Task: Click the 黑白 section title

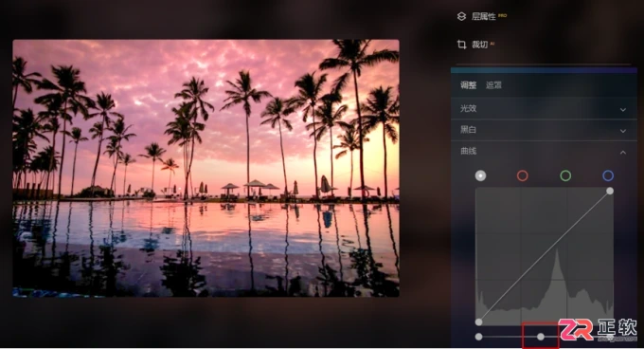Action: click(468, 130)
